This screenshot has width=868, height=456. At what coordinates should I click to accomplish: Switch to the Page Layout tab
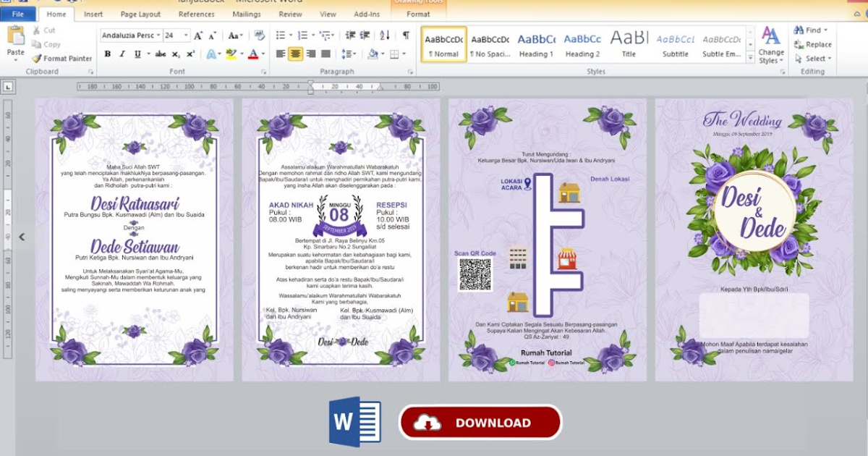pos(140,14)
